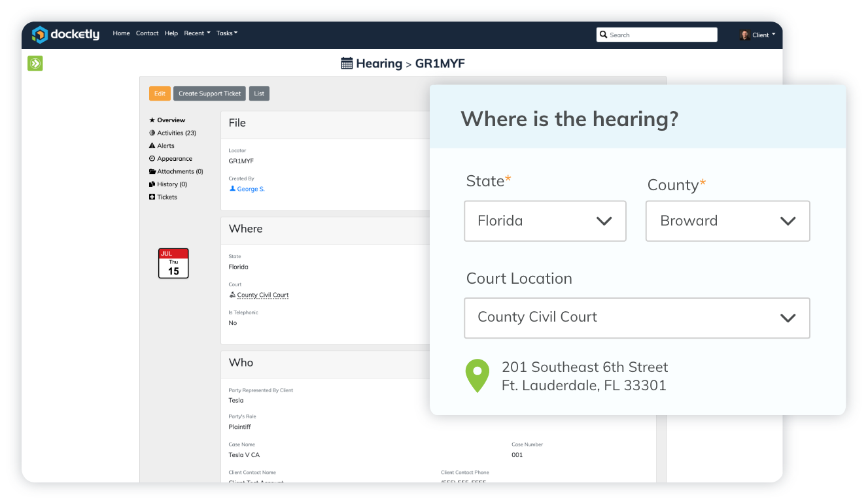Viewport: 868px width, 504px height.
Task: Click Create Support Ticket button
Action: pos(209,93)
